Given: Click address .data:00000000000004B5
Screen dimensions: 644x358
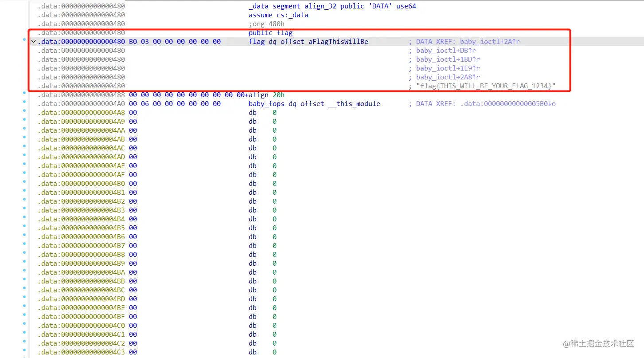Looking at the screenshot, I should (x=81, y=228).
